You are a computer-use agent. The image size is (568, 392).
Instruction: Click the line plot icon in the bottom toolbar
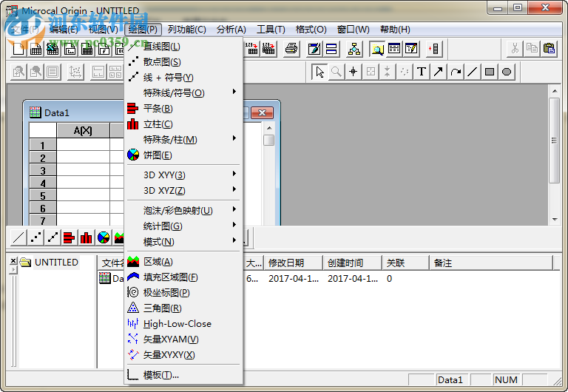pyautogui.click(x=18, y=237)
